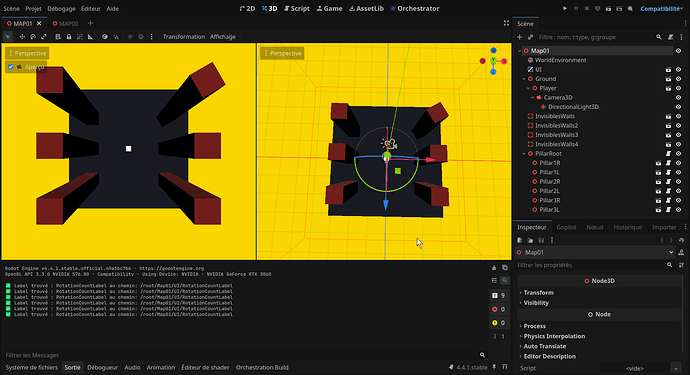Collapse the PillarRoot tree node
Screen dimensions: 690x375
524,154
